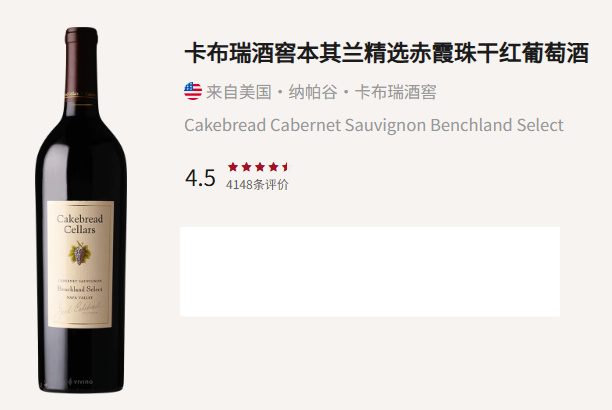The image size is (612, 410).
Task: Click the third red rating star
Action: tap(260, 167)
